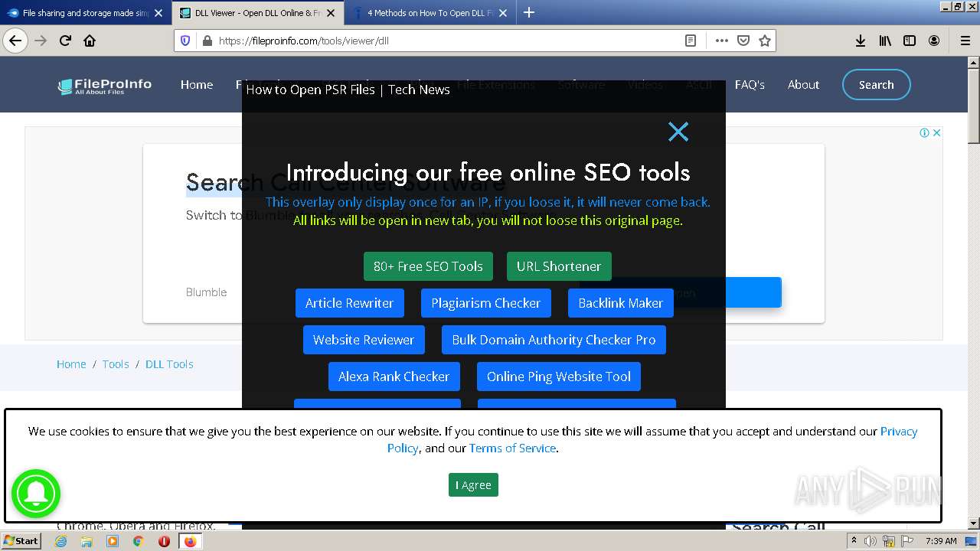
Task: Open Opera from the taskbar
Action: click(164, 541)
